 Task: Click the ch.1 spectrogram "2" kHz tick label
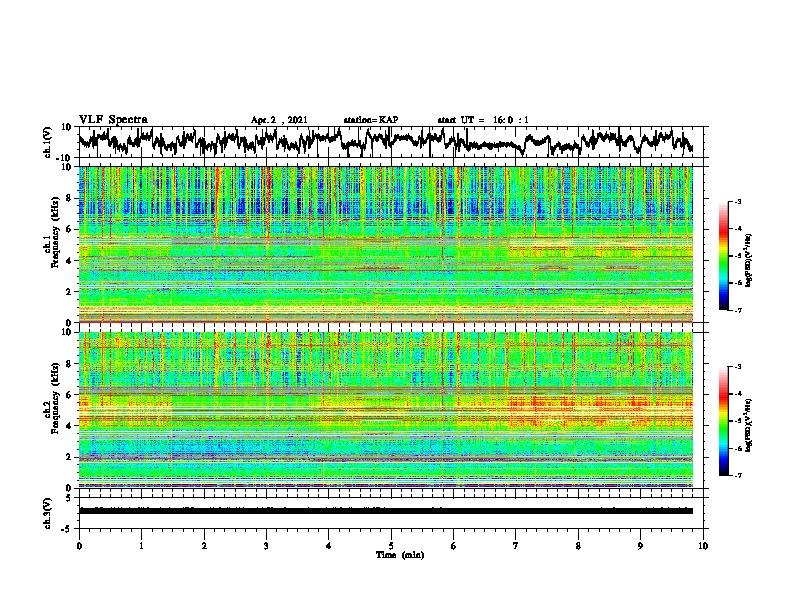tap(70, 292)
